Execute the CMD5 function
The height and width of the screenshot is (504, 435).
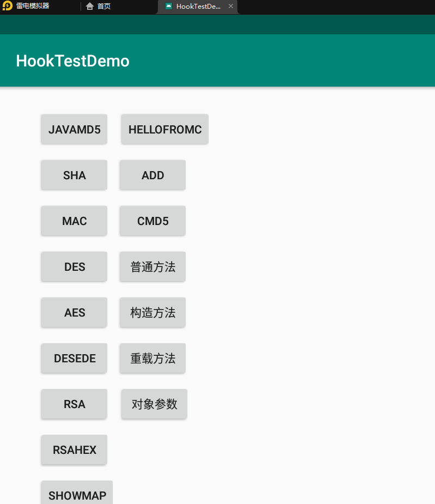point(152,221)
